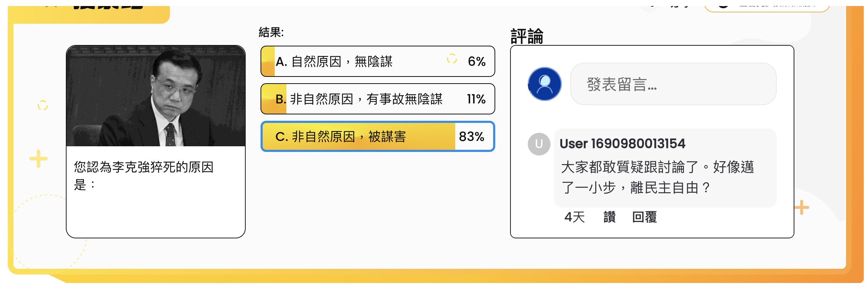Open the Li Keqiang poll photo
This screenshot has height=289, width=868.
156,96
